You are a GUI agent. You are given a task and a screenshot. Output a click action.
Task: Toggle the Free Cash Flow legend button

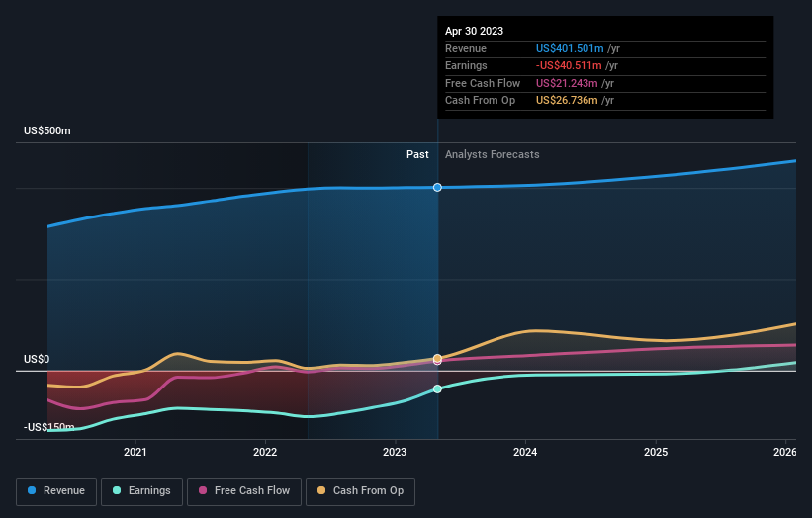coord(244,491)
